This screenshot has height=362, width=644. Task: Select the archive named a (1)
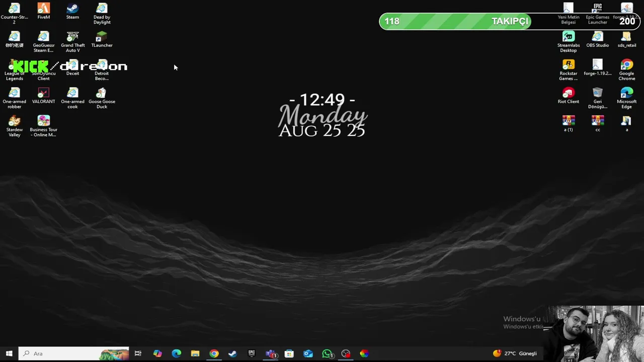569,124
